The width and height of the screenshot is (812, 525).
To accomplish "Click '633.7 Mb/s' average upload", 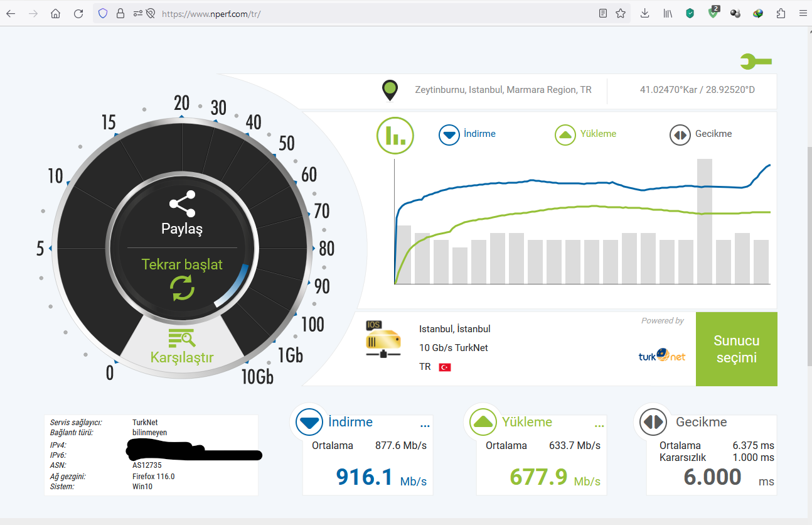I will click(575, 445).
